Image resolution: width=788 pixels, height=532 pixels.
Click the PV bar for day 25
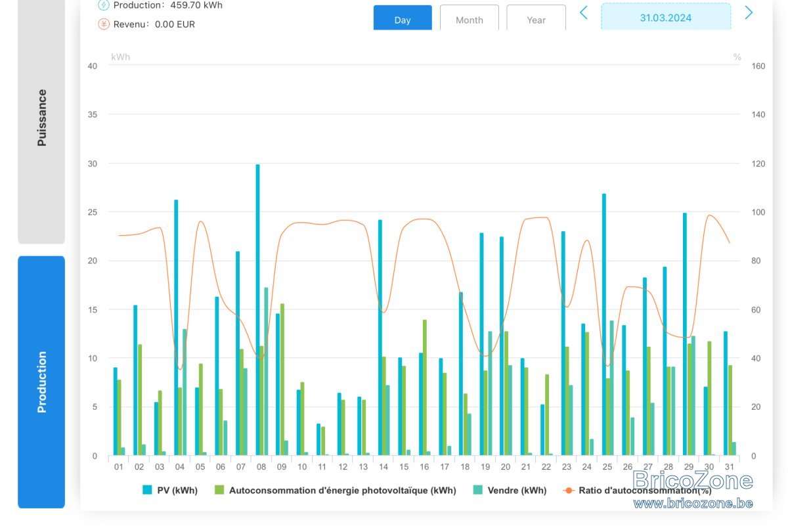pyautogui.click(x=603, y=324)
